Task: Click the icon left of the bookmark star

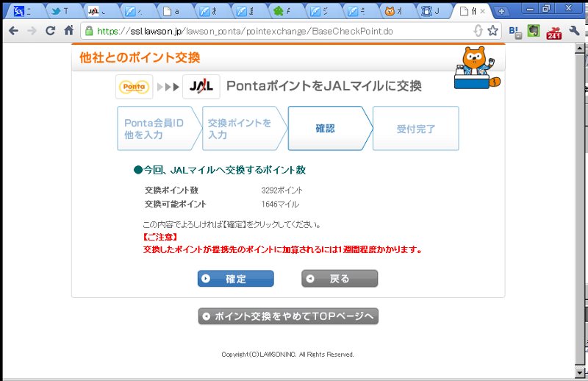Action: point(478,30)
